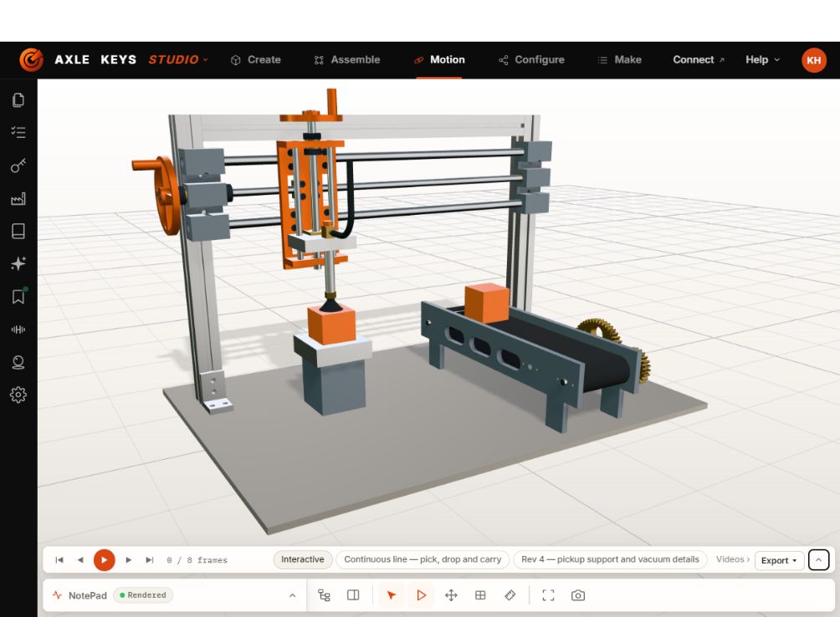Click the audio waveform icon in sidebar
The image size is (840, 617).
[x=18, y=329]
